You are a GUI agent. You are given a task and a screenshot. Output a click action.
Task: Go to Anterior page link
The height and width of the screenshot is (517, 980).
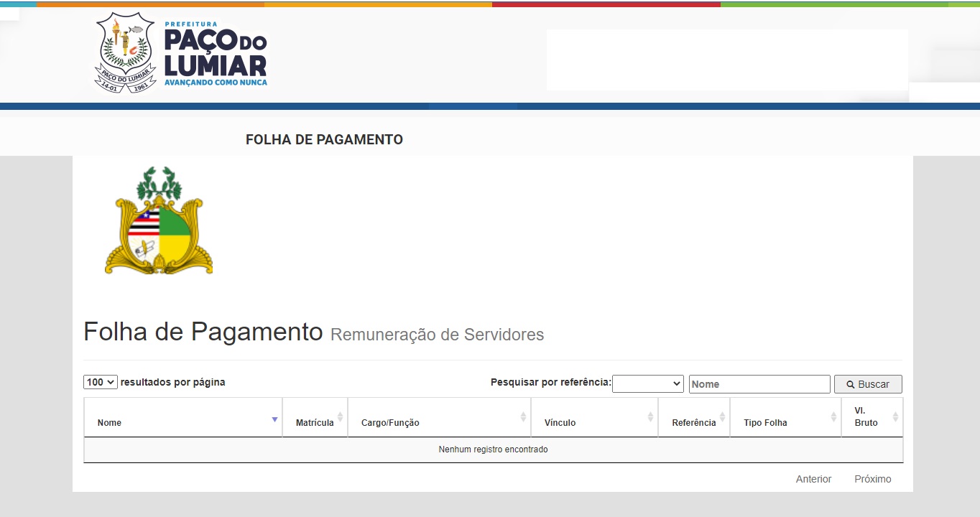pos(813,479)
